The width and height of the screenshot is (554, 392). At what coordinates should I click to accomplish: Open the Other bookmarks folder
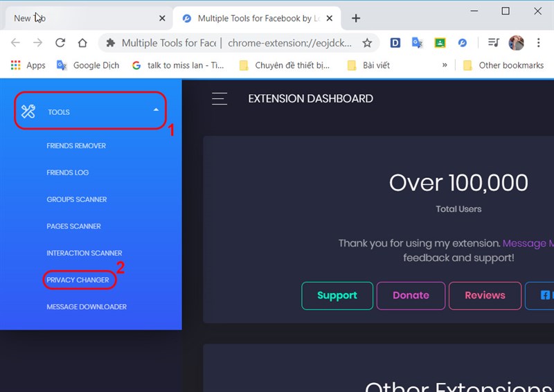pos(503,65)
